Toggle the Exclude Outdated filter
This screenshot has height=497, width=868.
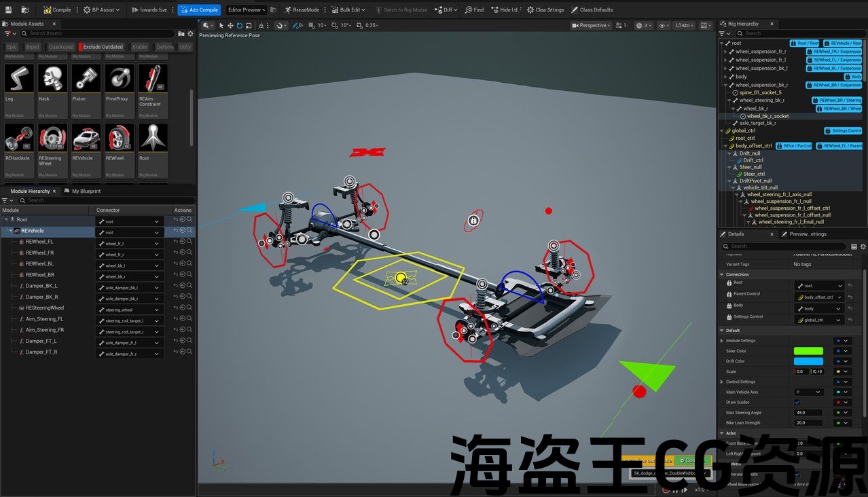103,47
